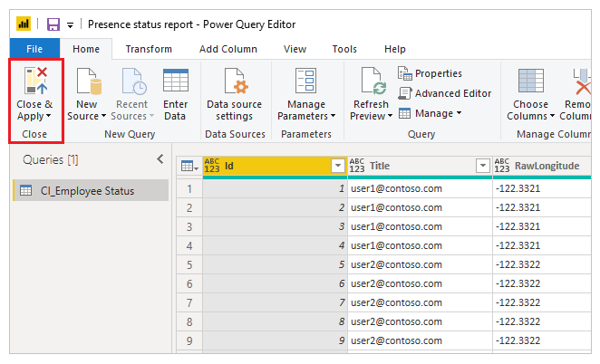The image size is (600, 364).
Task: Click the -122.3322 cell in row 9
Action: pos(542,341)
